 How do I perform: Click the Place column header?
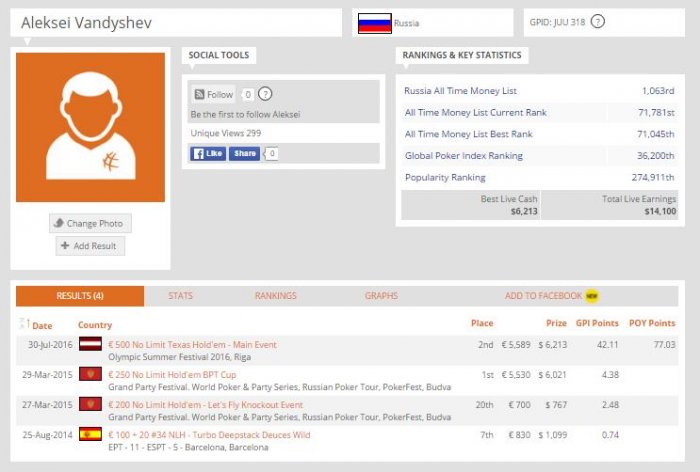482,323
